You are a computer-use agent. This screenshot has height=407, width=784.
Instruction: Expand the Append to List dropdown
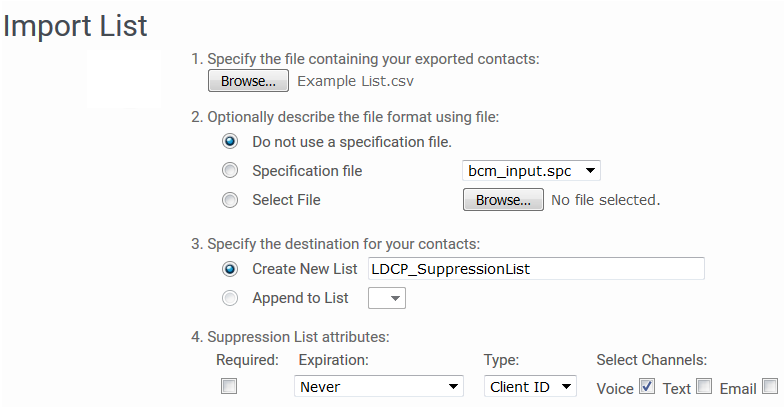pos(386,298)
